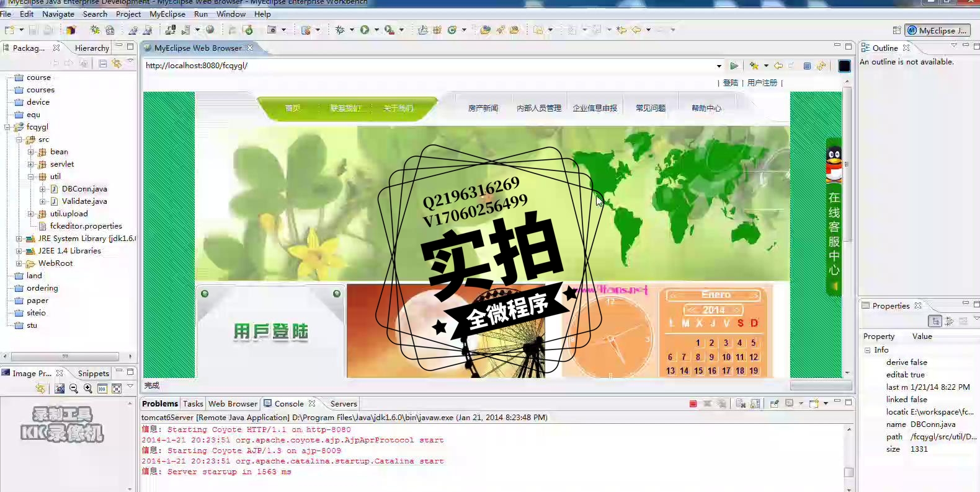This screenshot has height=492, width=980.
Task: Click the black square icon in browser toolbar
Action: [844, 66]
